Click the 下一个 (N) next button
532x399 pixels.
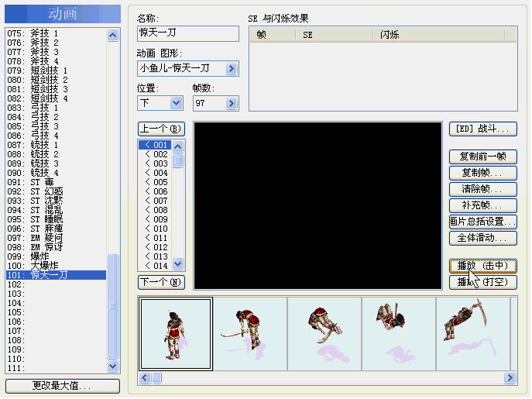pyautogui.click(x=162, y=282)
